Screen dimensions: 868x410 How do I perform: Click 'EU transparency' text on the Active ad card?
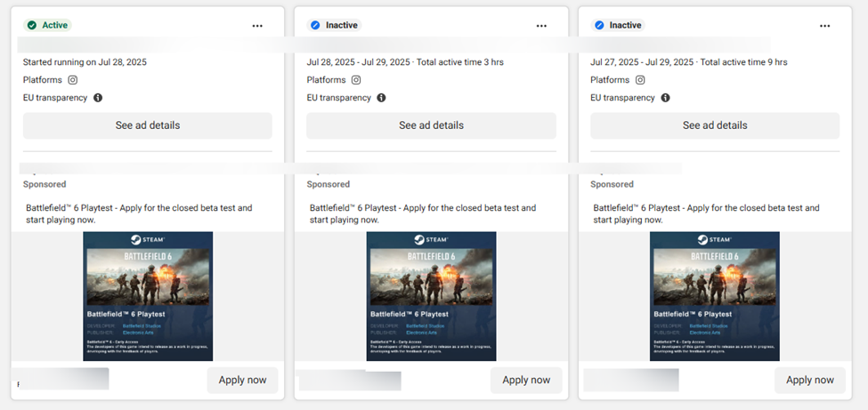55,98
